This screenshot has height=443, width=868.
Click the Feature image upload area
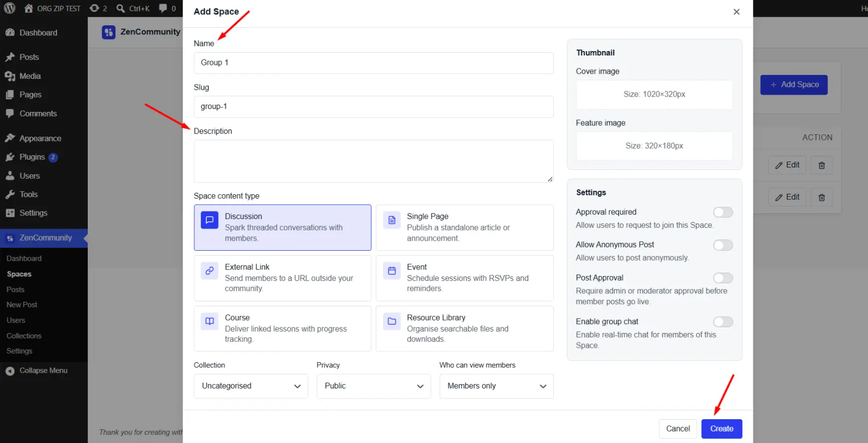654,146
